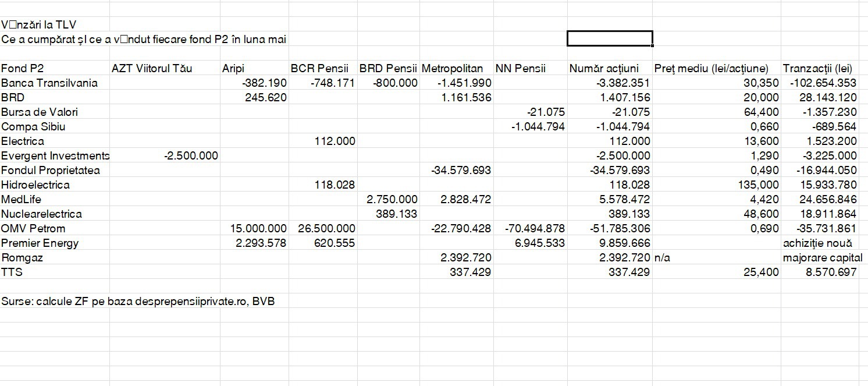Select the 'Tranzacții (lei)' column header

817,68
